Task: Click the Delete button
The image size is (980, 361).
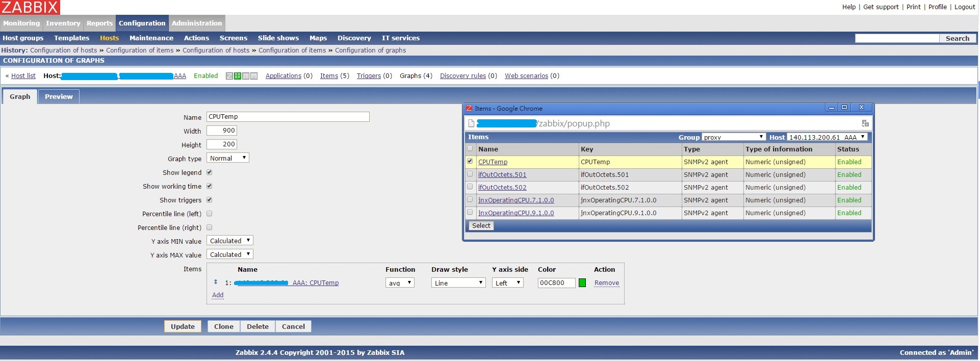Action: click(257, 327)
